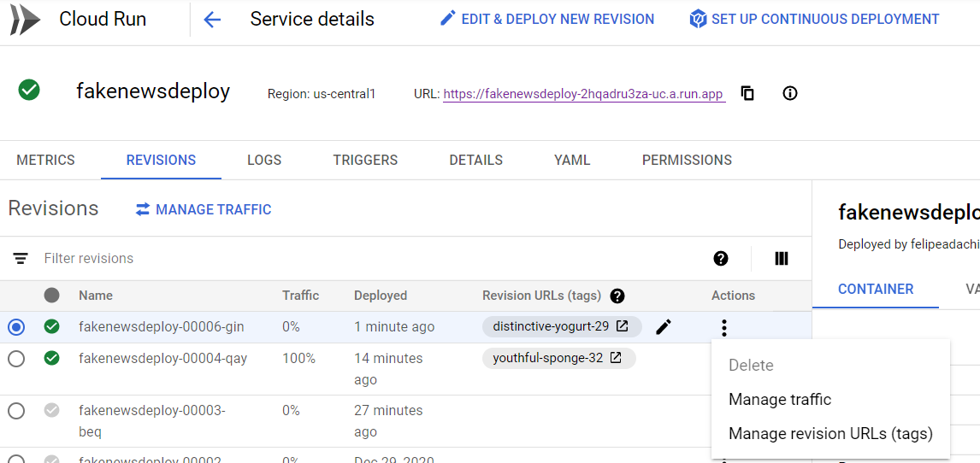Click Edit & Deploy New Revision
Viewport: 980px width, 463px height.
[546, 19]
